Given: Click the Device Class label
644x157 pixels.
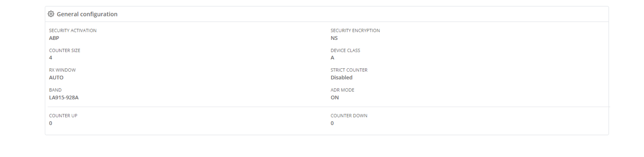Looking at the screenshot, I should [345, 51].
